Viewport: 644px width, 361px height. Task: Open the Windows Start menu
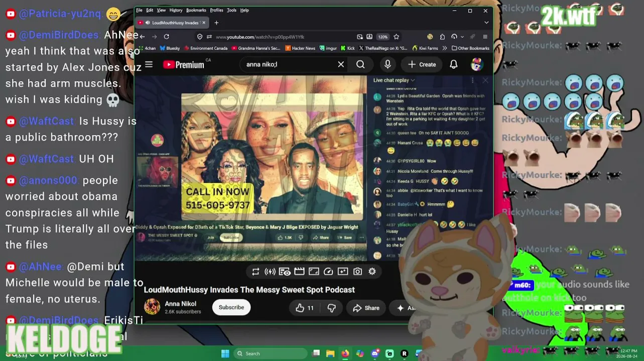click(225, 353)
